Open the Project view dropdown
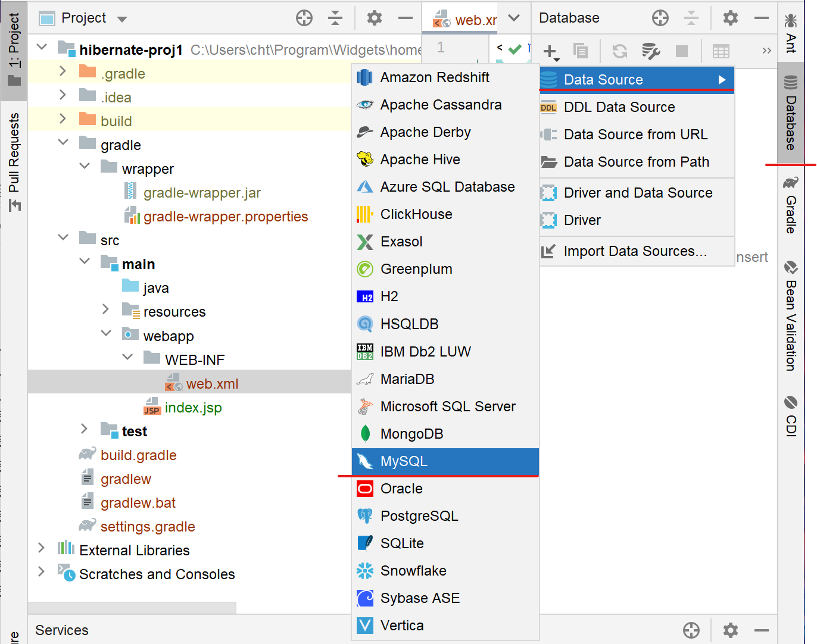 click(x=122, y=19)
